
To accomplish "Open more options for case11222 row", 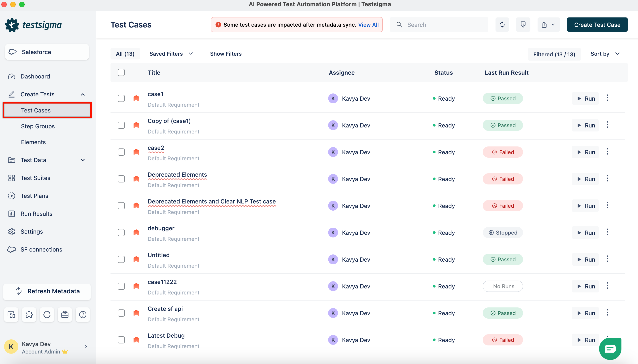I will pyautogui.click(x=607, y=286).
